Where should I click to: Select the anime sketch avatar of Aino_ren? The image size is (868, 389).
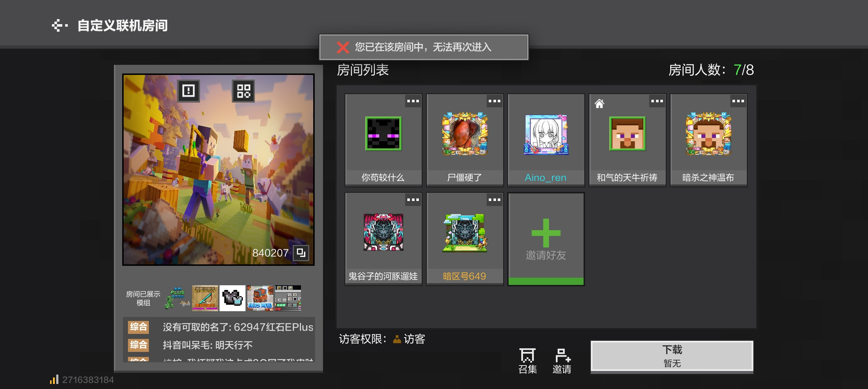pos(546,134)
